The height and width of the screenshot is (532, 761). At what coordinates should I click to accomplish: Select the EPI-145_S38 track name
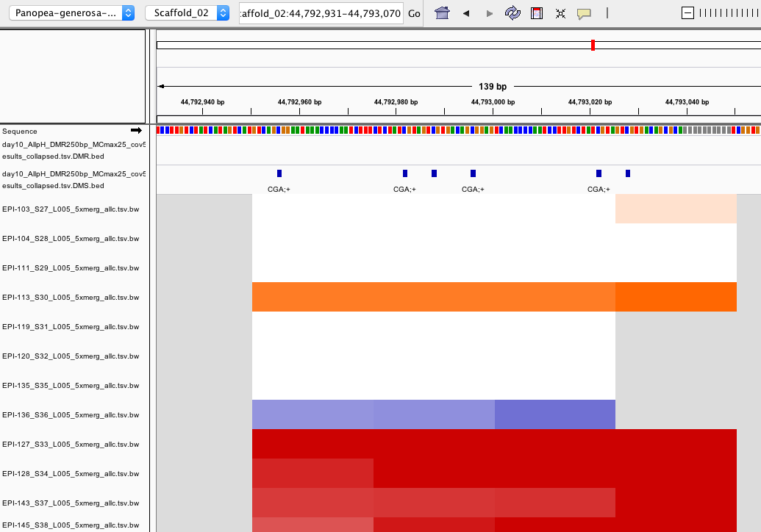point(70,525)
